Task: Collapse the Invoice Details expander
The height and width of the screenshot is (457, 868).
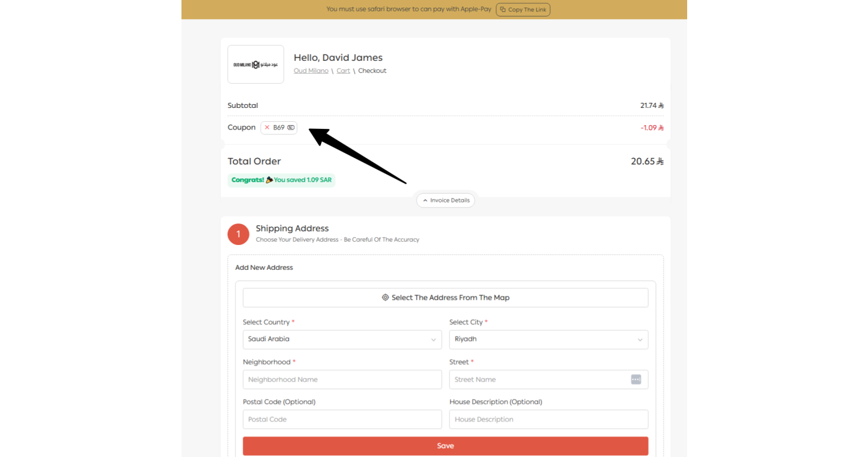Action: (x=445, y=201)
